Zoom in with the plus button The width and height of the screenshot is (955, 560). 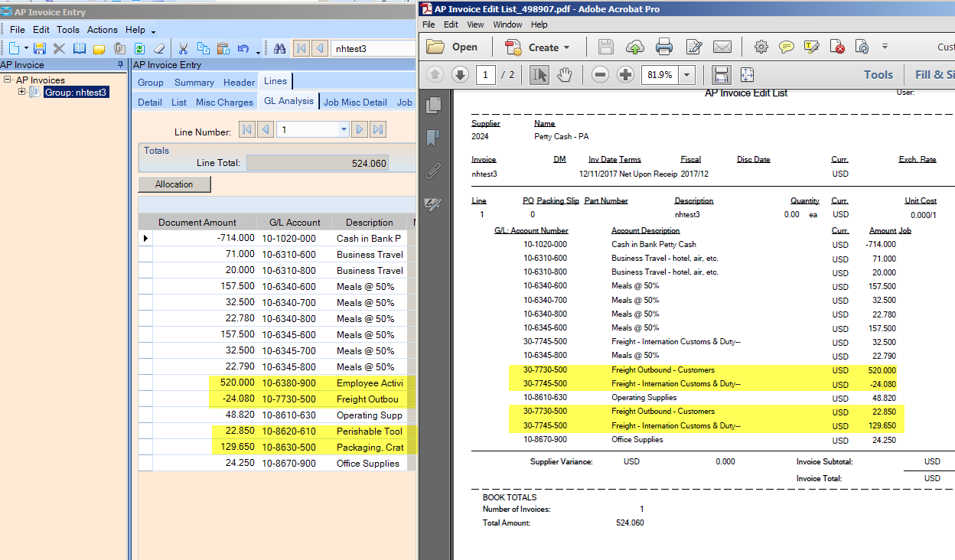[626, 75]
